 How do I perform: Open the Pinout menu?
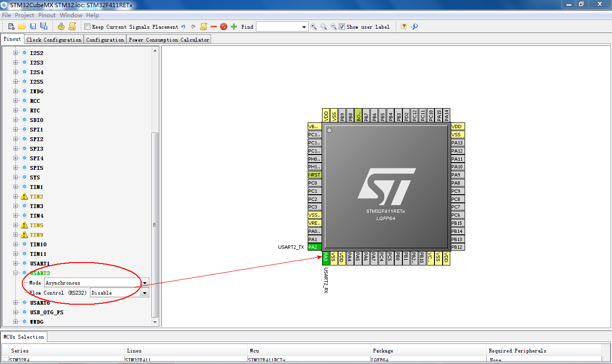pos(47,15)
